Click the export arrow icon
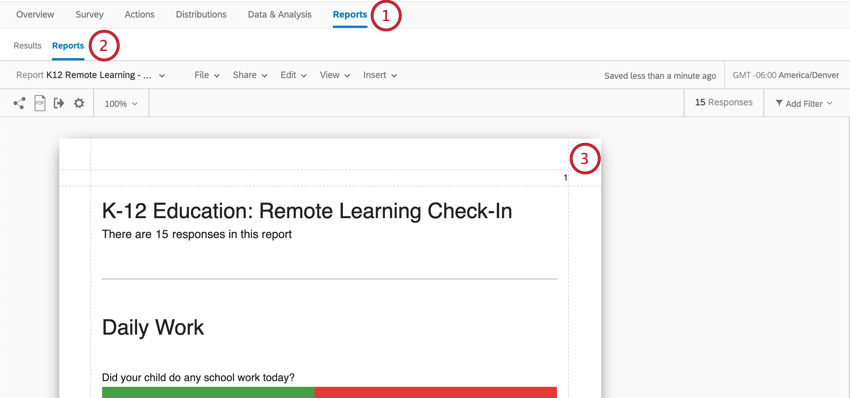Viewport: 850px width, 398px height. (59, 103)
